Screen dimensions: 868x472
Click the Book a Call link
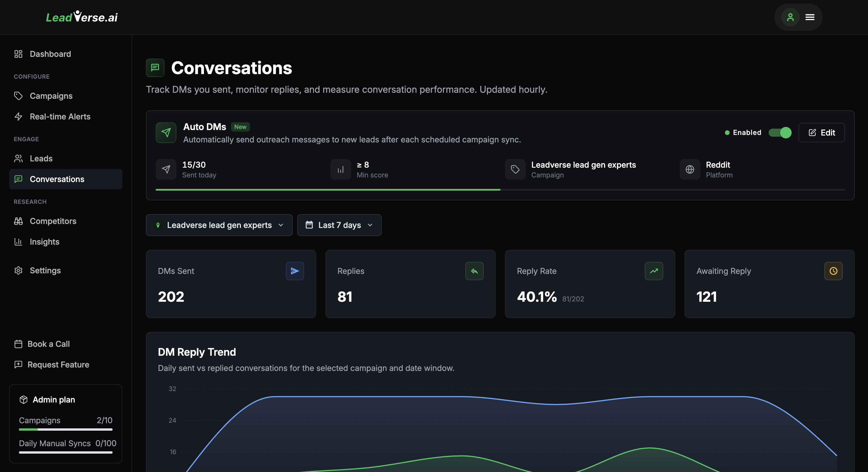tap(49, 344)
